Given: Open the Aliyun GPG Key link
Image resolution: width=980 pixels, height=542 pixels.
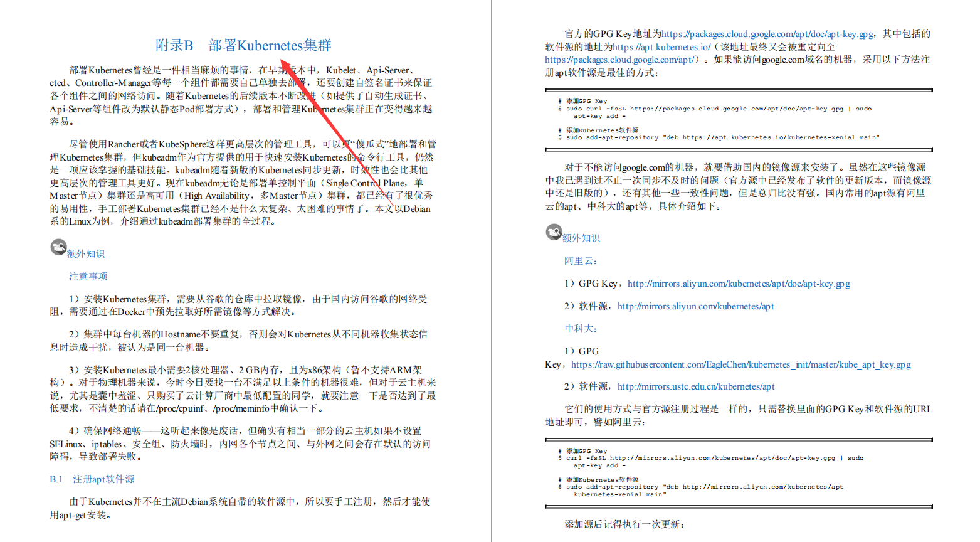Looking at the screenshot, I should click(739, 283).
